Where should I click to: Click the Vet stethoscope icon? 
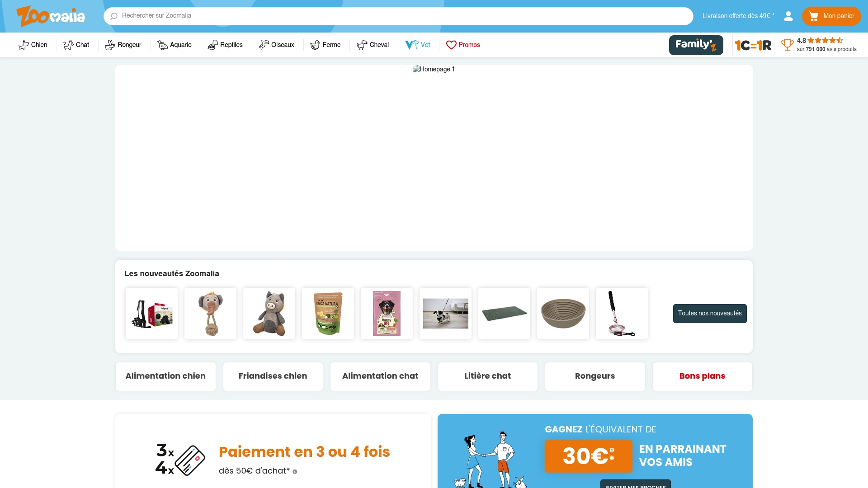click(410, 45)
